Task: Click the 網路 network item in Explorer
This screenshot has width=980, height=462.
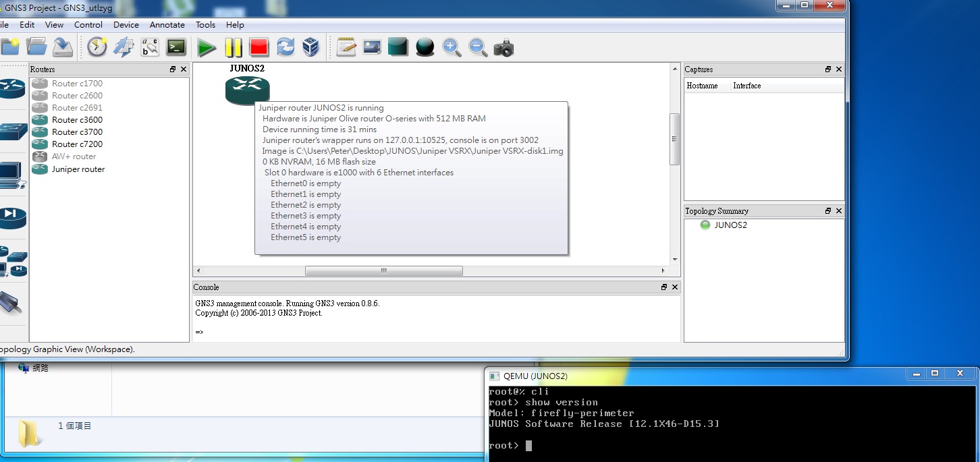Action: tap(34, 368)
